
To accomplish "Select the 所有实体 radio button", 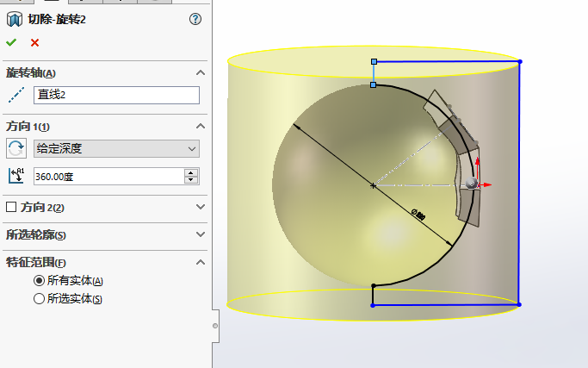I will (38, 281).
